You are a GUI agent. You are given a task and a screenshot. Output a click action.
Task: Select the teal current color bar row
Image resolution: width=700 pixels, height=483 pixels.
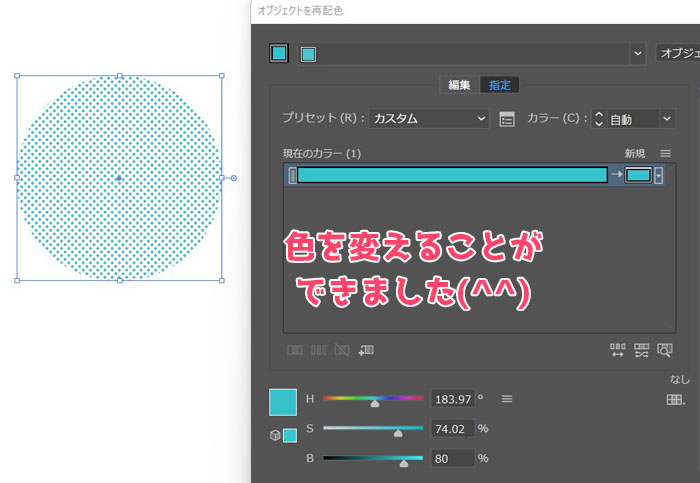pos(452,175)
